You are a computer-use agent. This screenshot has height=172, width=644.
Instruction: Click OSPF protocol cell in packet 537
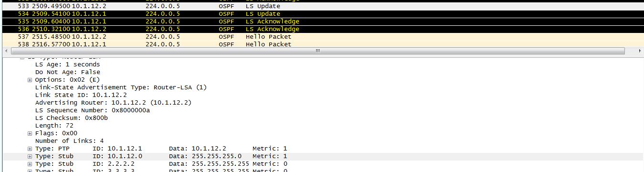coord(226,37)
